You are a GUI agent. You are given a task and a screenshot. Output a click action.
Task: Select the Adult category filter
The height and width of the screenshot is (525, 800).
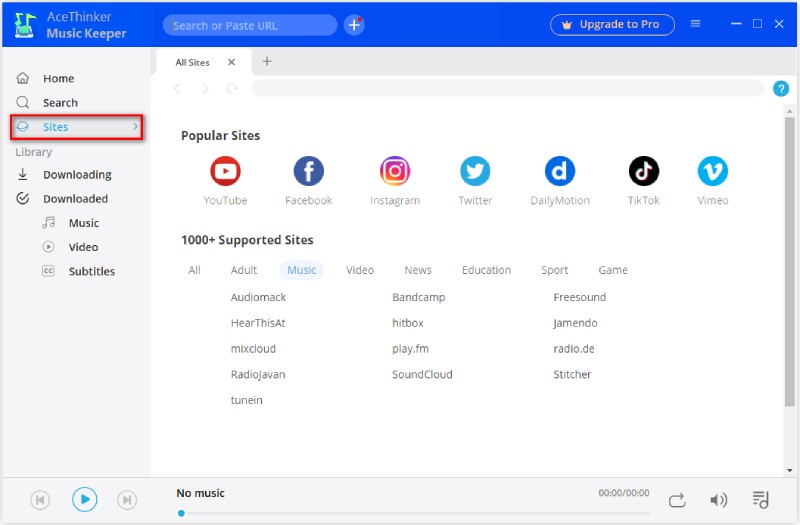[244, 270]
